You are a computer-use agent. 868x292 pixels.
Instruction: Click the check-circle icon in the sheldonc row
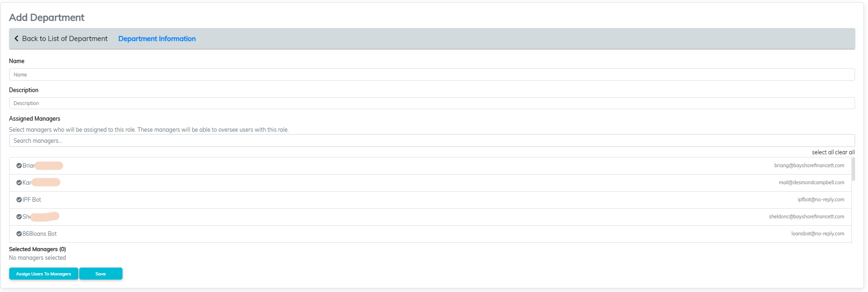(19, 217)
